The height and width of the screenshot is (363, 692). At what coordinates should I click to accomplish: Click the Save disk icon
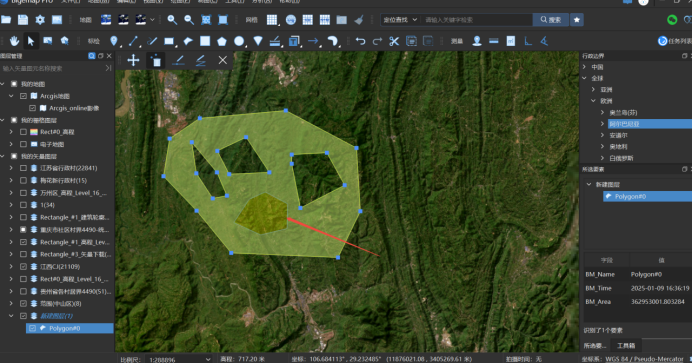(x=23, y=19)
